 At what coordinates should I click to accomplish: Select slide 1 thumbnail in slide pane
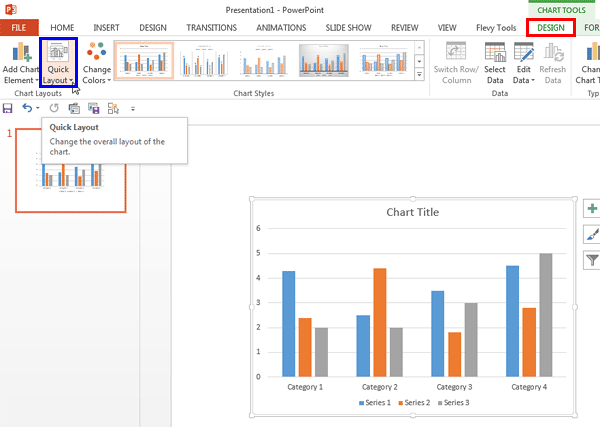coord(71,171)
